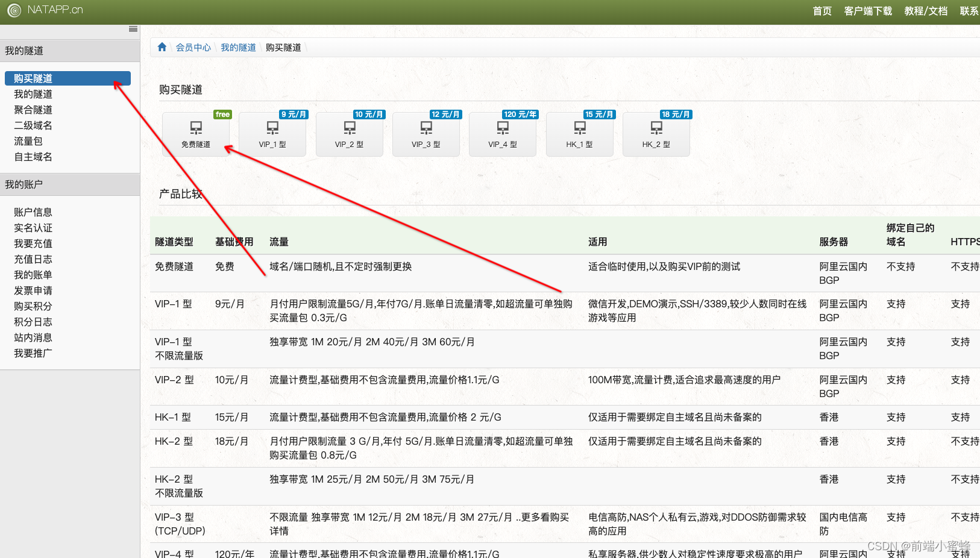Viewport: 980px width, 558px height.
Task: Click the 适用 column header
Action: coord(598,242)
